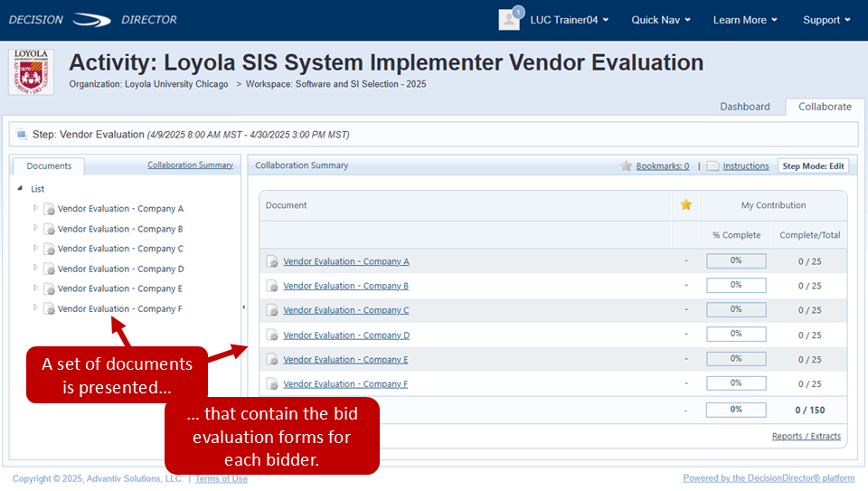Open Powered by the DecisionDirector platform link
868x491 pixels.
769,477
